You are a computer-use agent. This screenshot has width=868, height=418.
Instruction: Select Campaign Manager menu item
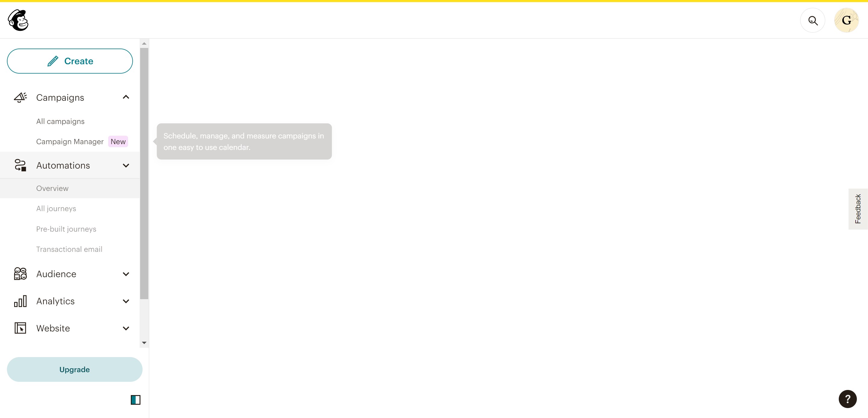[70, 141]
